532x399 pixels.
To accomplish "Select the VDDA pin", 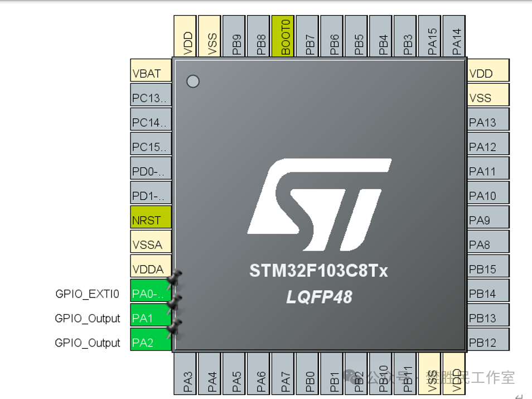I will click(x=151, y=266).
